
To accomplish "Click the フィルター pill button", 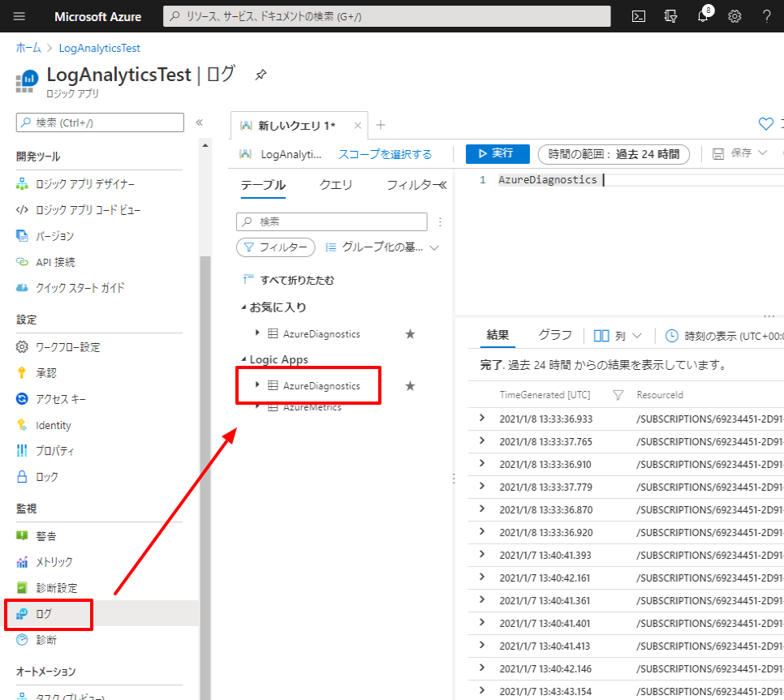I will pyautogui.click(x=275, y=247).
